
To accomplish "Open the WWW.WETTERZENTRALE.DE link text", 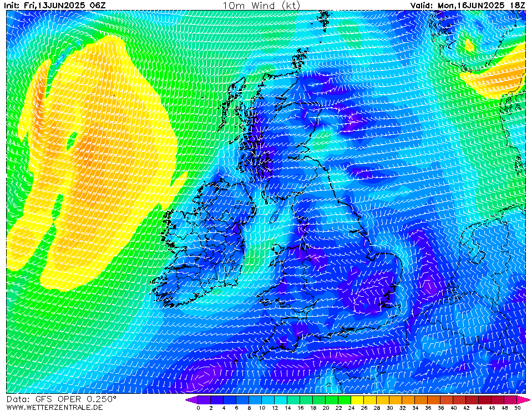I will click(54, 407).
